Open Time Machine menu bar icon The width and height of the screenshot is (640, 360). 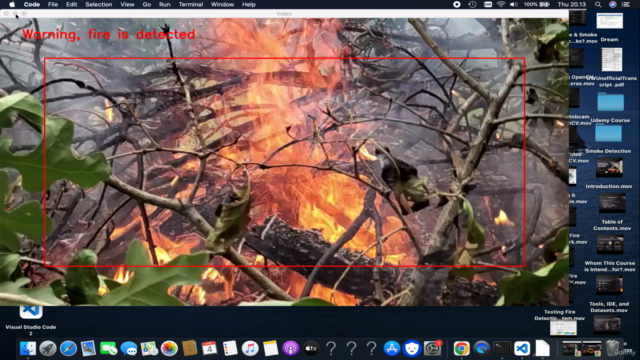pos(472,4)
